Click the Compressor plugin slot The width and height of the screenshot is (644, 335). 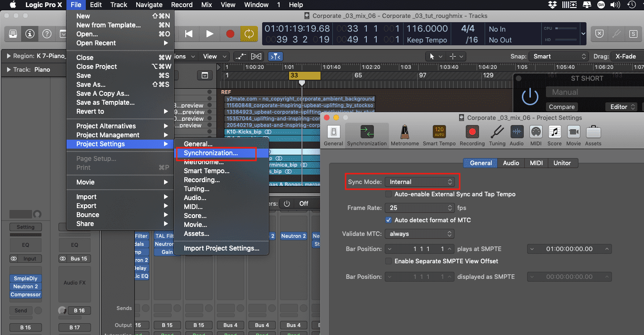(26, 295)
